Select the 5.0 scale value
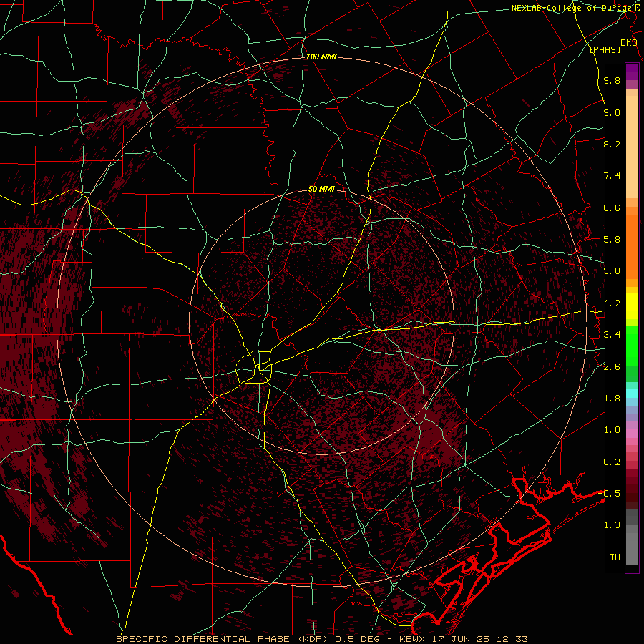644x644 pixels. coord(612,271)
